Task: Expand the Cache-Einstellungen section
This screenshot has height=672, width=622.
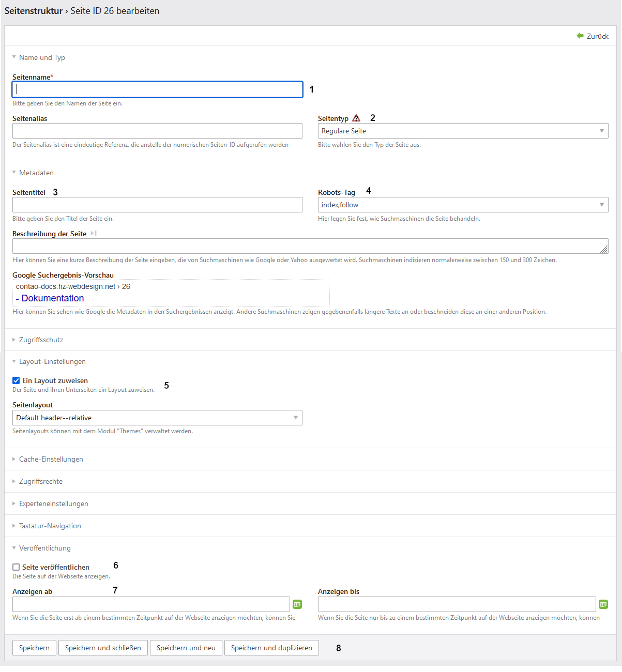Action: click(51, 459)
